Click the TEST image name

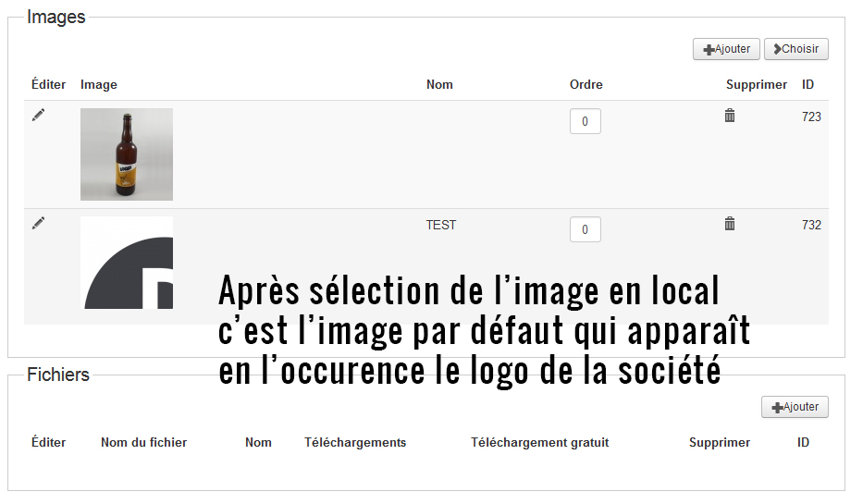441,225
